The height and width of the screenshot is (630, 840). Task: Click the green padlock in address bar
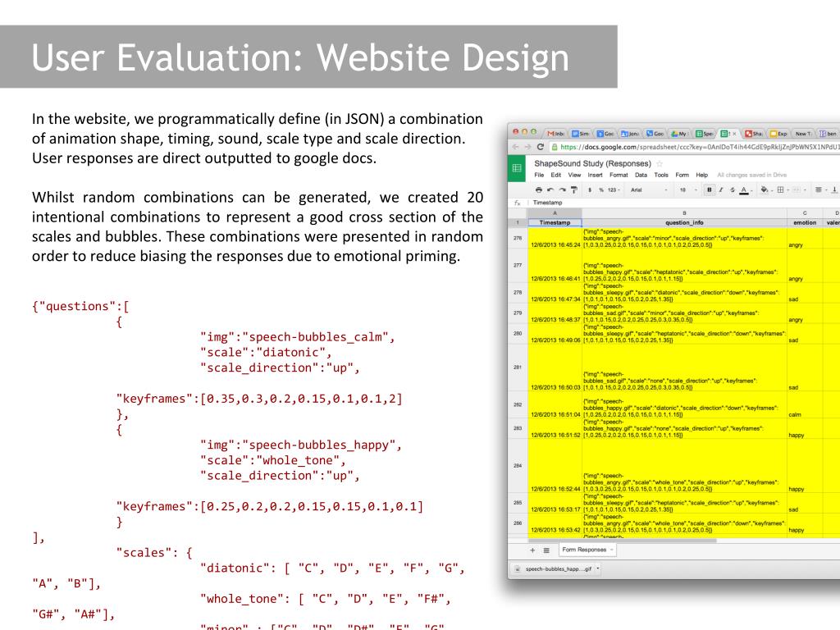pyautogui.click(x=555, y=147)
